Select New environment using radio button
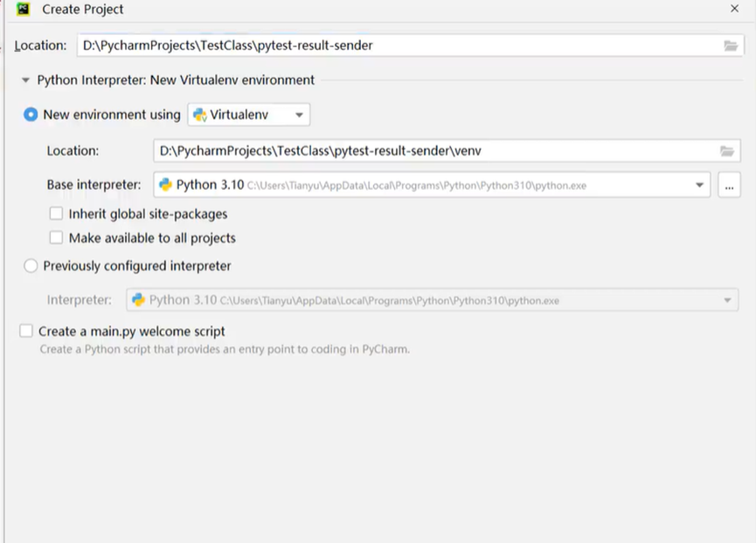756x543 pixels. click(x=31, y=115)
